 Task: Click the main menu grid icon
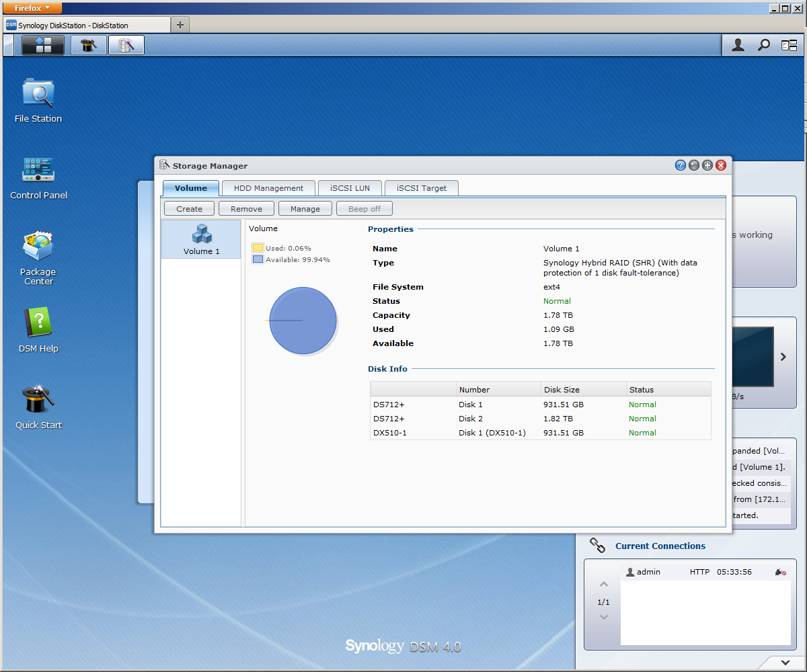click(43, 45)
